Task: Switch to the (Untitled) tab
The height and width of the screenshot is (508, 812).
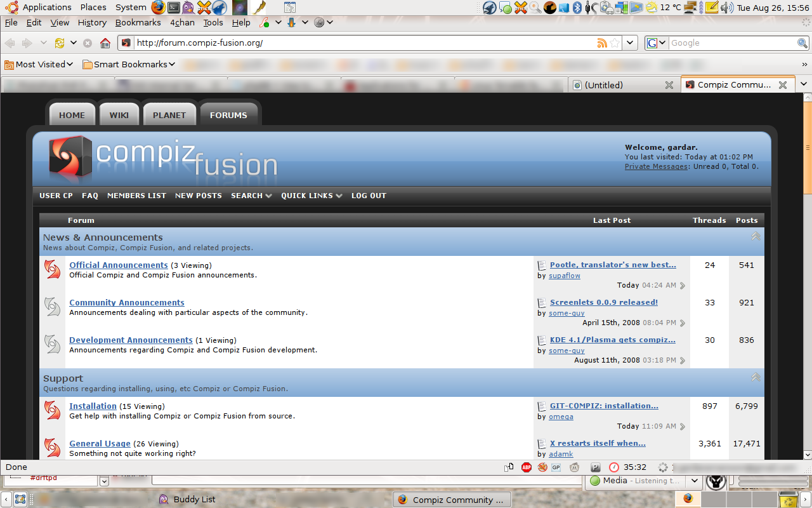Action: (x=624, y=85)
